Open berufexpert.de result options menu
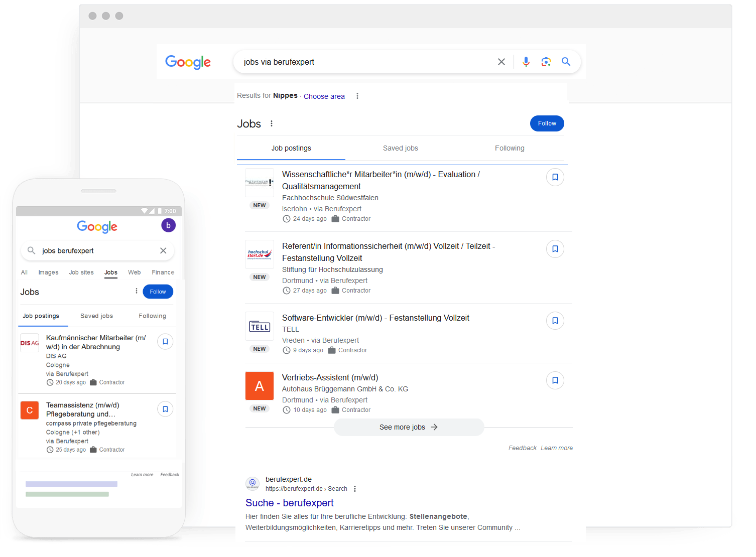 coord(355,489)
